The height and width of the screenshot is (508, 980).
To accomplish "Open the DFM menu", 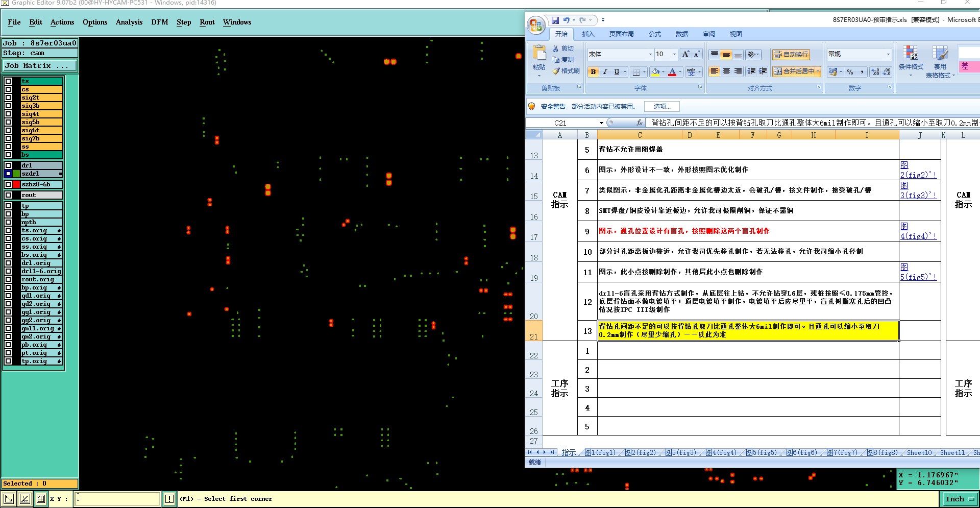I will (159, 22).
